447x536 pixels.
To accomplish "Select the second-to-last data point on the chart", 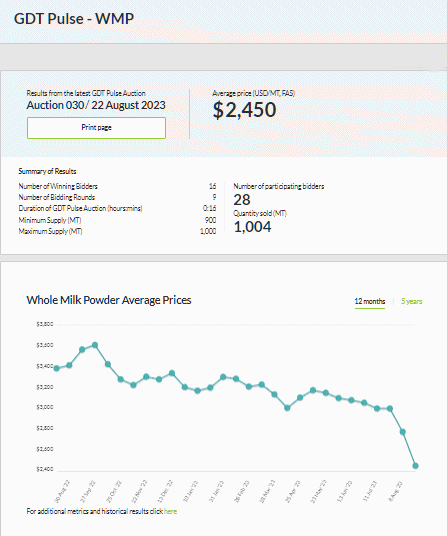I will click(403, 432).
